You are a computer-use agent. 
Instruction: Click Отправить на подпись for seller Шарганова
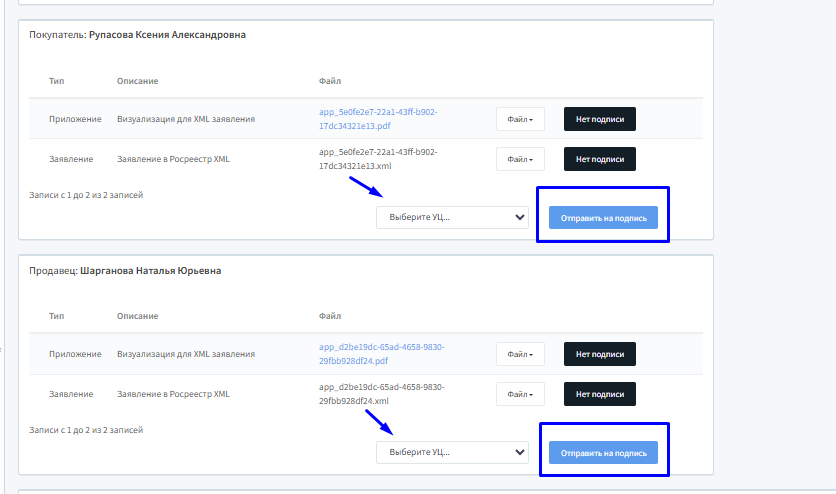[x=603, y=453]
